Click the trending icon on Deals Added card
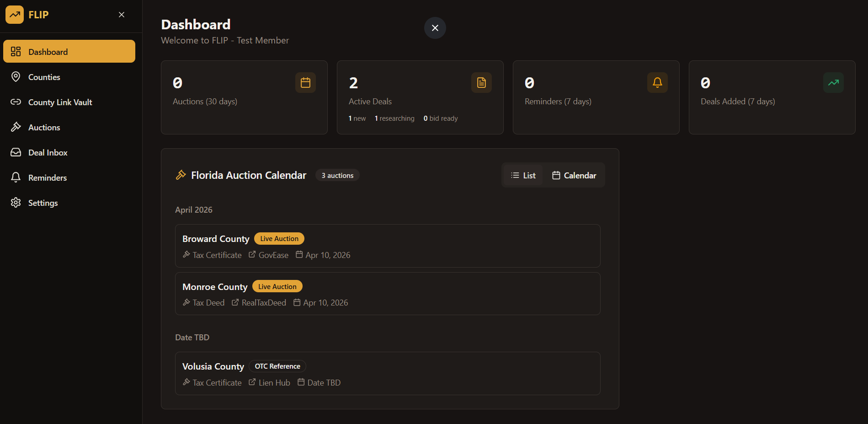The image size is (868, 424). click(833, 82)
